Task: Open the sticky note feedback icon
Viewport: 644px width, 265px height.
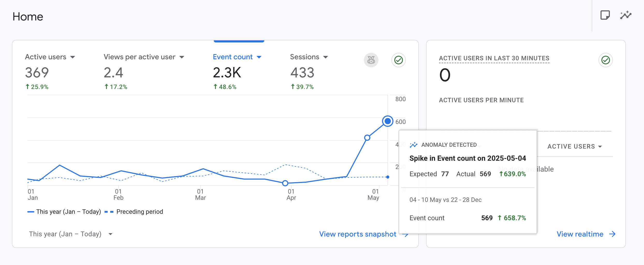Action: [605, 15]
